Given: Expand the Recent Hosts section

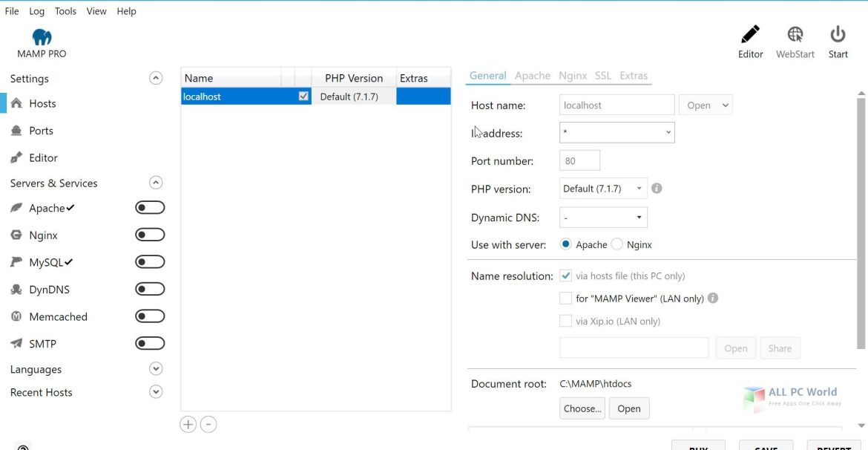Looking at the screenshot, I should 156,392.
